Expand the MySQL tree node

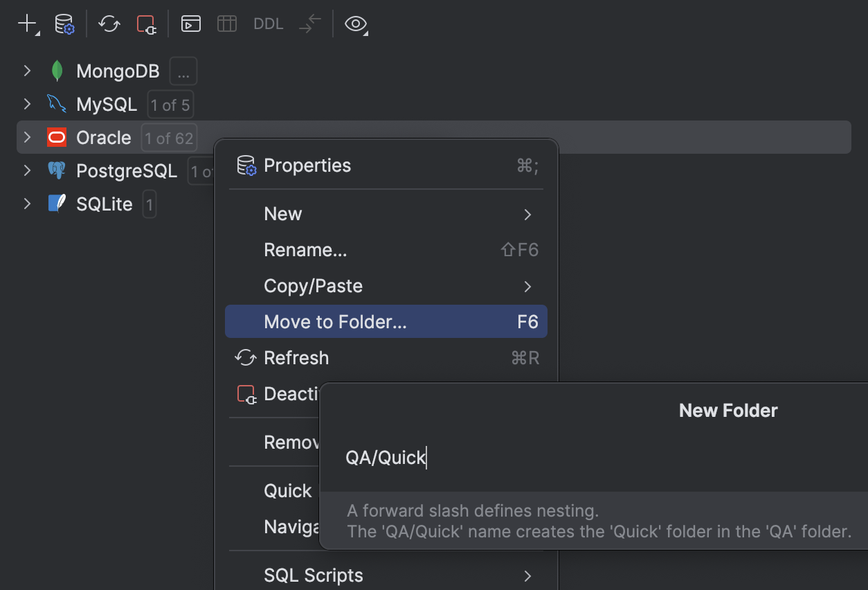pyautogui.click(x=26, y=103)
